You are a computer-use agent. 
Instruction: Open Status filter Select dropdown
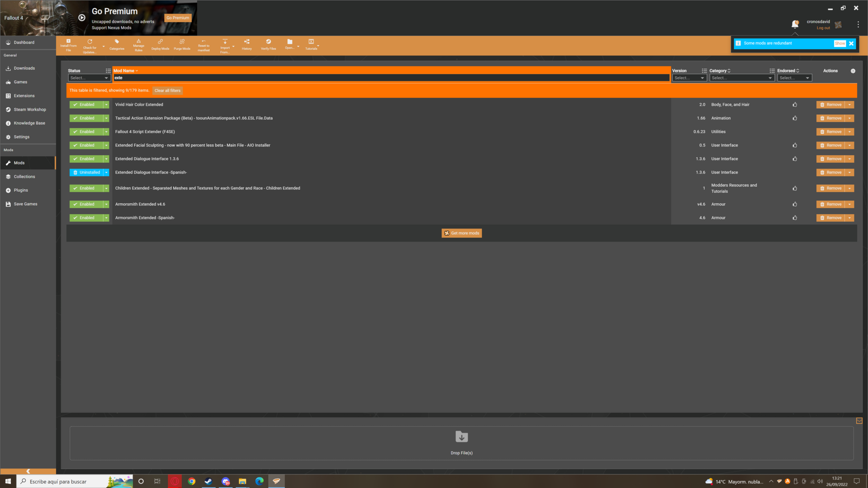[89, 78]
